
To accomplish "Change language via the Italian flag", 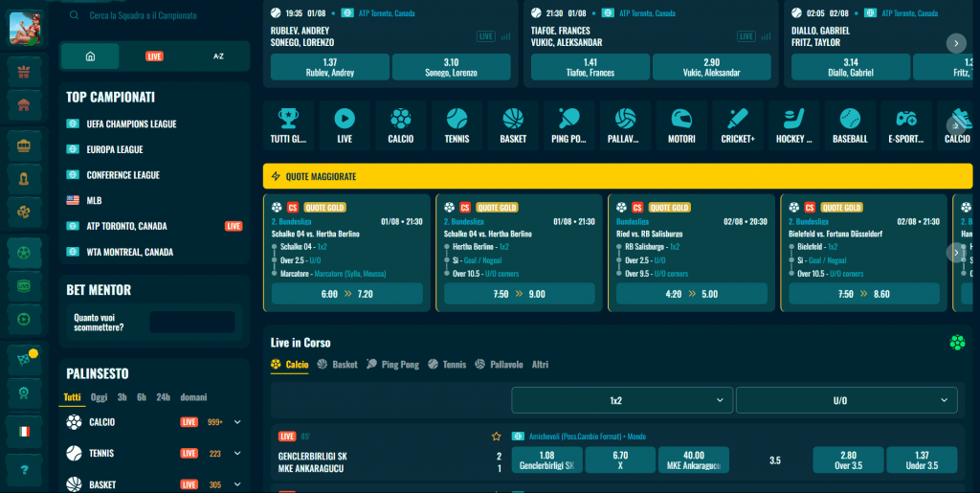I will [24, 432].
